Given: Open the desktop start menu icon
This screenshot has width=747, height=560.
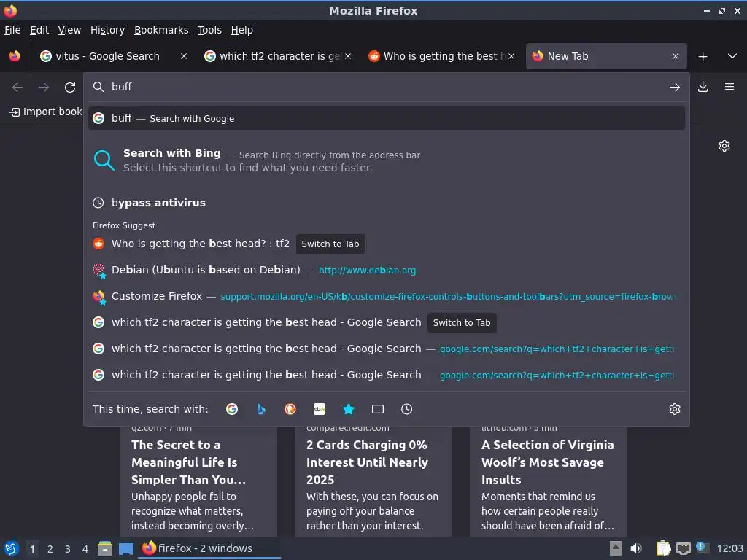Looking at the screenshot, I should [12, 548].
